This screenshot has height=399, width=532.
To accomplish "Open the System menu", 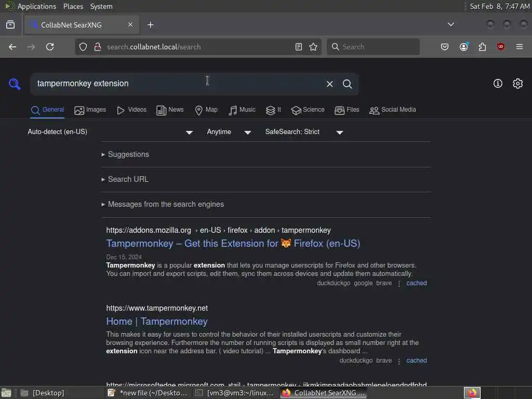I will point(101,6).
